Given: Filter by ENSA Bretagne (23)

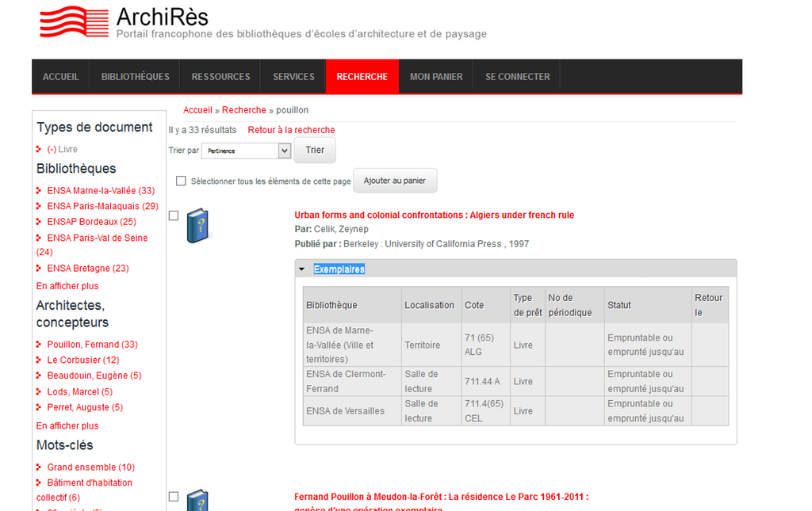Looking at the screenshot, I should [88, 268].
